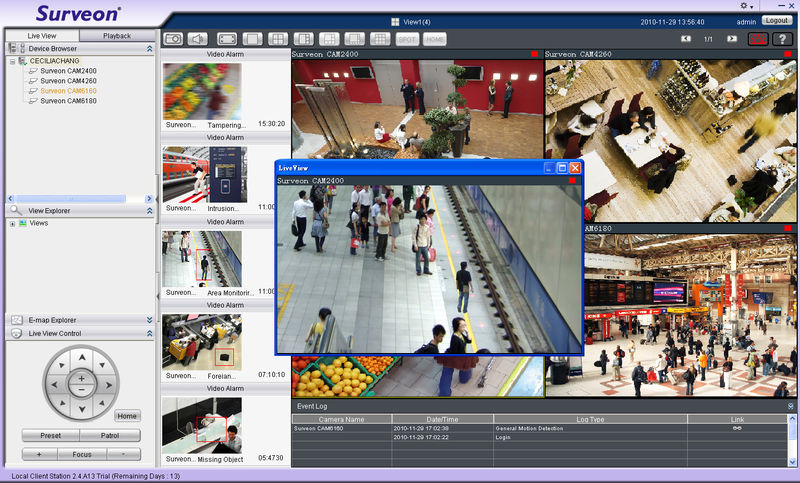Image resolution: width=800 pixels, height=483 pixels.
Task: Select Surveon CAM6160 in device tree
Action: pos(68,91)
